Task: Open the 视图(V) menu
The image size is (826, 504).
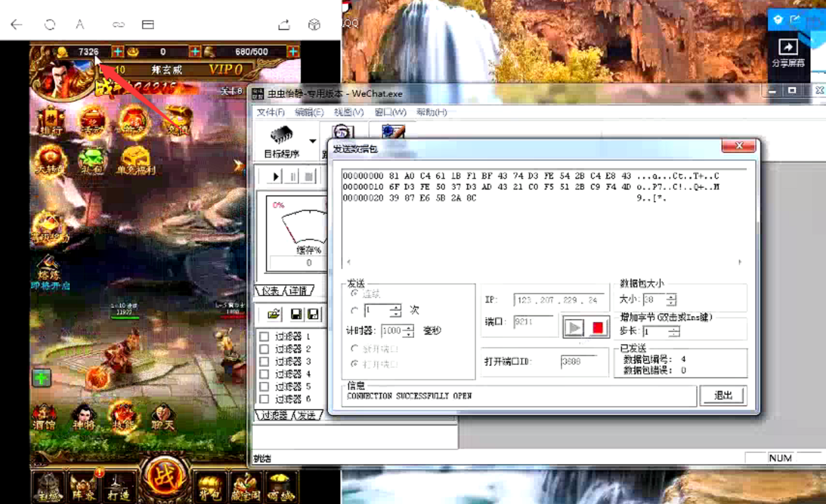Action: pyautogui.click(x=349, y=112)
